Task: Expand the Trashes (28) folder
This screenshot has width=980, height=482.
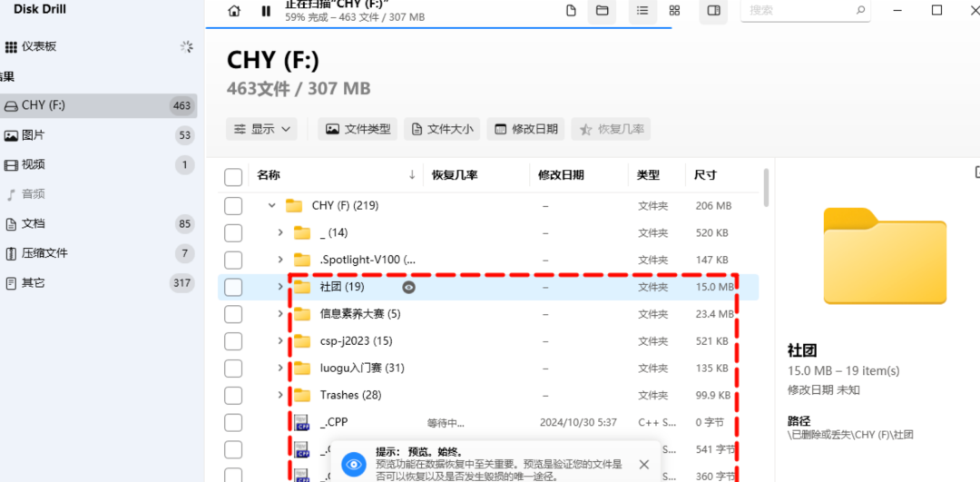Action: (280, 395)
